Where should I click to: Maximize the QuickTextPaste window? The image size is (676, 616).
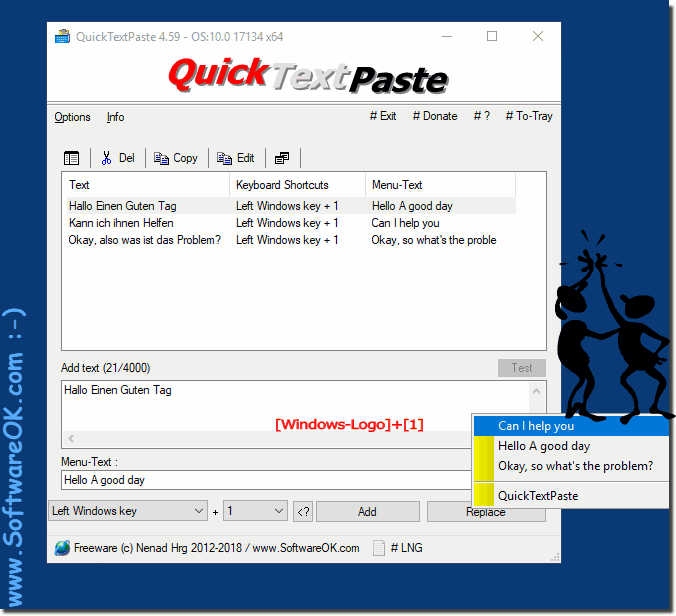point(492,37)
